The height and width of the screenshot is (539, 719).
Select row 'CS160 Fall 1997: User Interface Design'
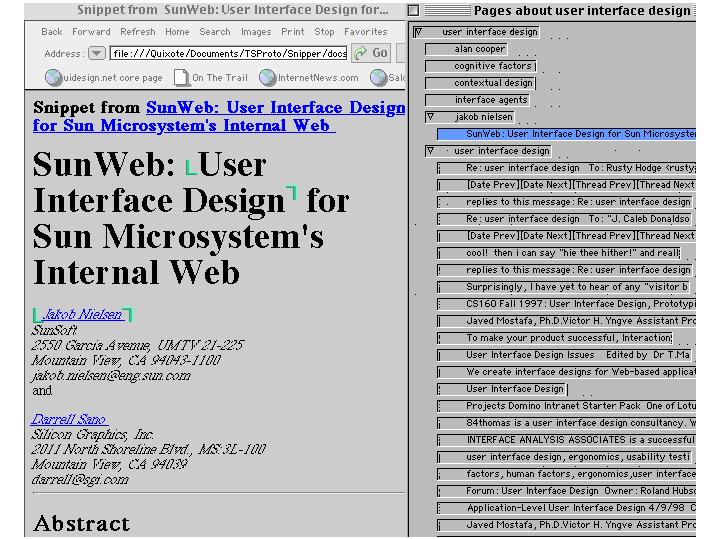click(x=566, y=304)
